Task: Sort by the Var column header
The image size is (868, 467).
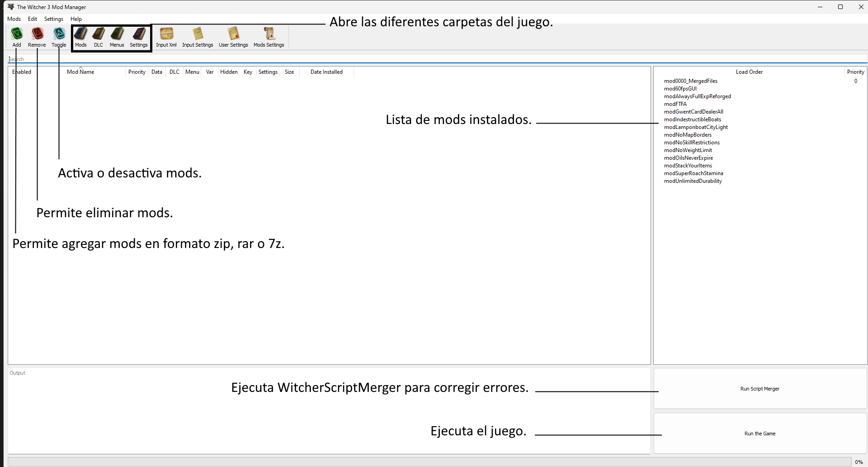Action: (210, 72)
